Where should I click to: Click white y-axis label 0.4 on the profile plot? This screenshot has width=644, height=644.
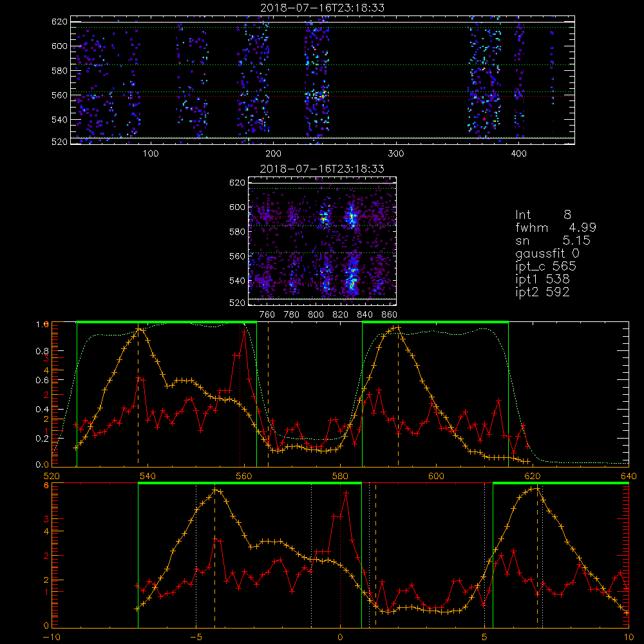click(x=42, y=410)
